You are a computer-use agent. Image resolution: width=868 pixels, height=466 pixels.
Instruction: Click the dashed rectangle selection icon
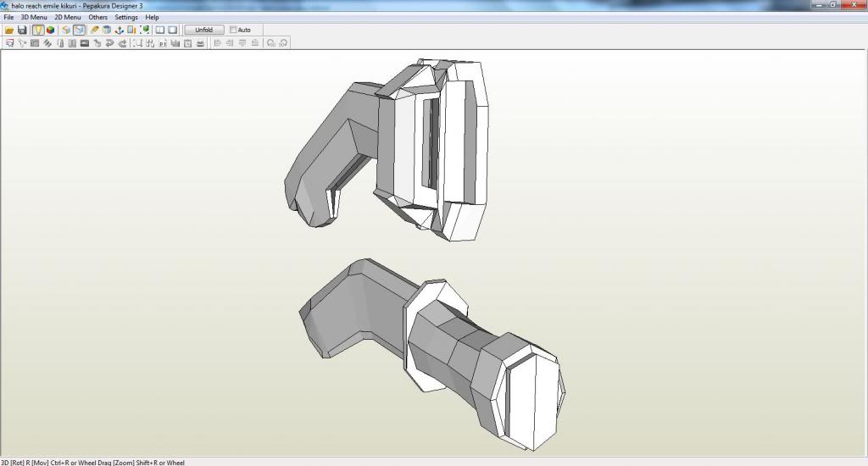coord(136,43)
